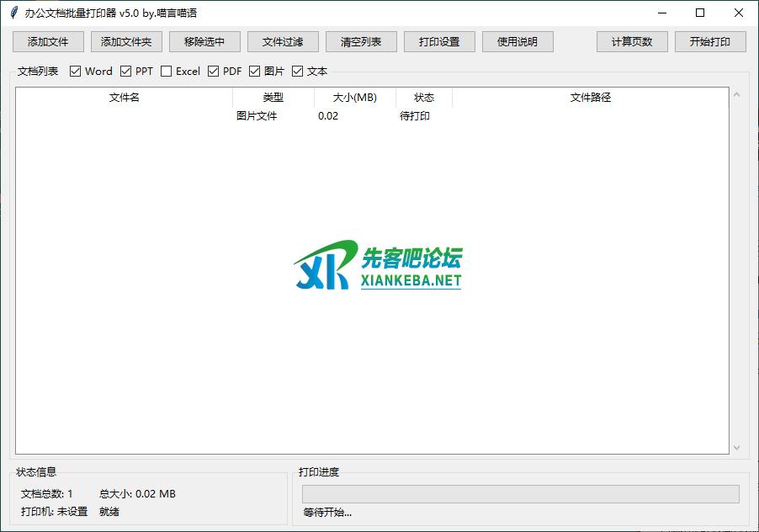The height and width of the screenshot is (532, 759).
Task: Click the 添加文件 button
Action: pyautogui.click(x=48, y=42)
